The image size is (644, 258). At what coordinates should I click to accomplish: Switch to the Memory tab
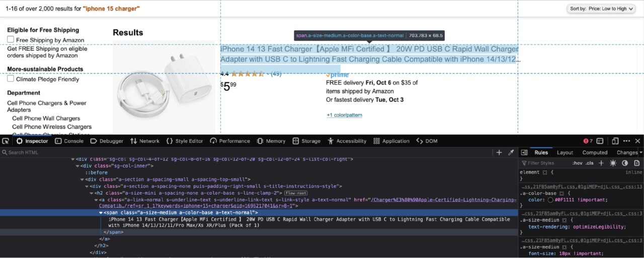pos(271,141)
